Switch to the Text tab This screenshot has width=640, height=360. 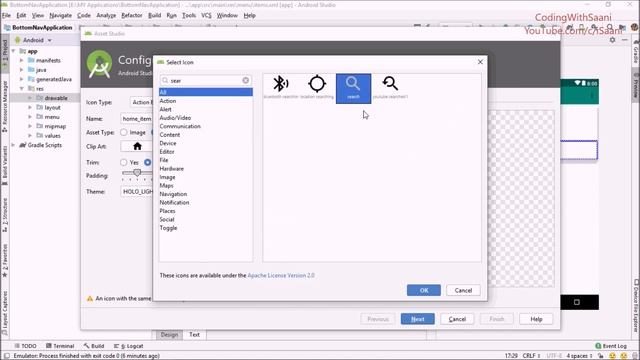[x=194, y=335]
